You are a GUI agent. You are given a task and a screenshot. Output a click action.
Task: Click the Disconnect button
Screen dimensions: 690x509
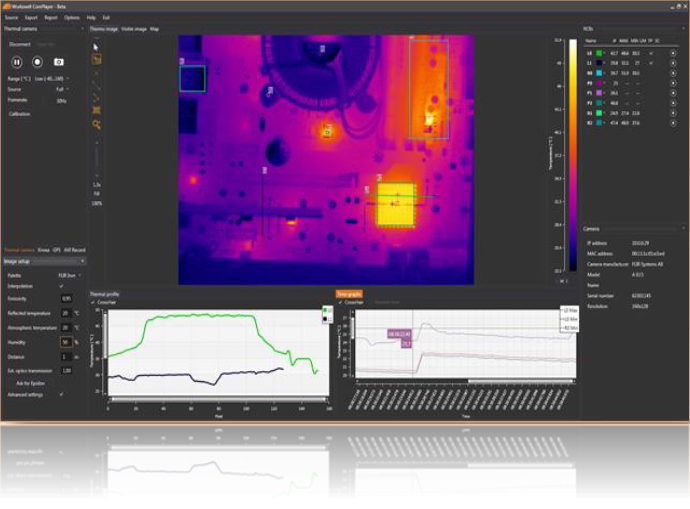click(19, 45)
